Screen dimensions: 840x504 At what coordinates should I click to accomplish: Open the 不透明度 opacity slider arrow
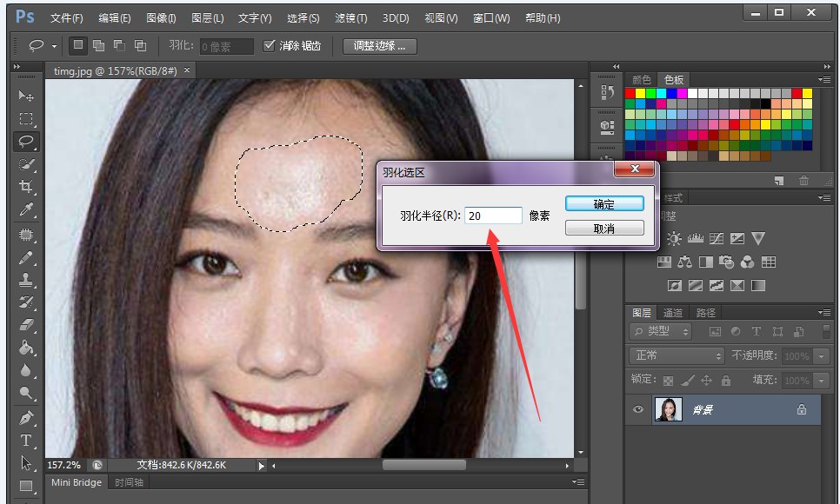point(821,355)
